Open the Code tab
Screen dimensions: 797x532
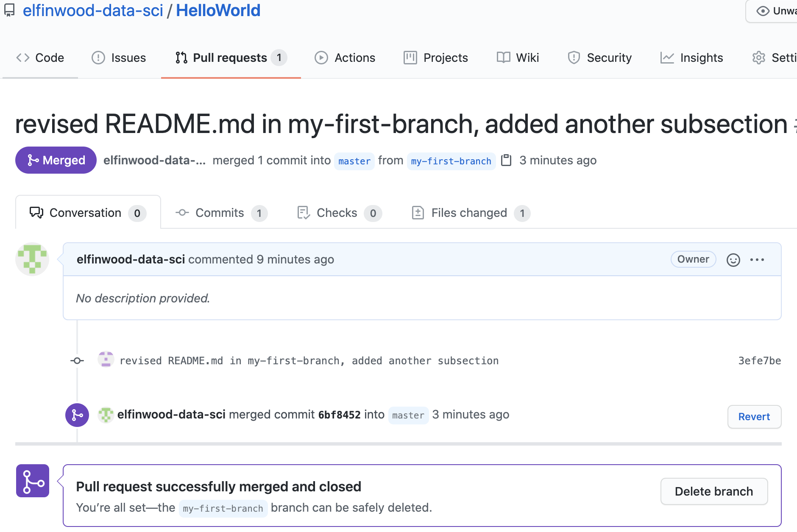point(40,58)
